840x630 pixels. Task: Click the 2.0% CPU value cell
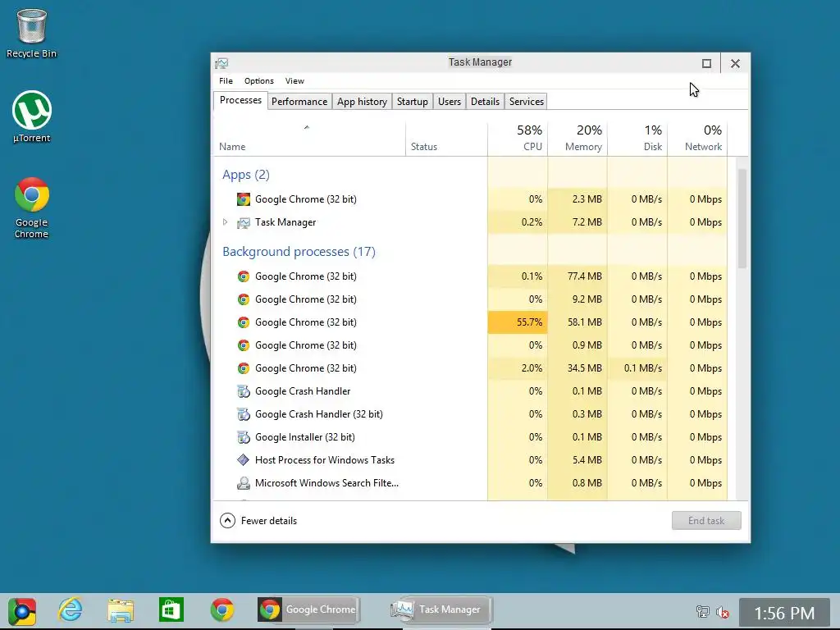coord(518,368)
